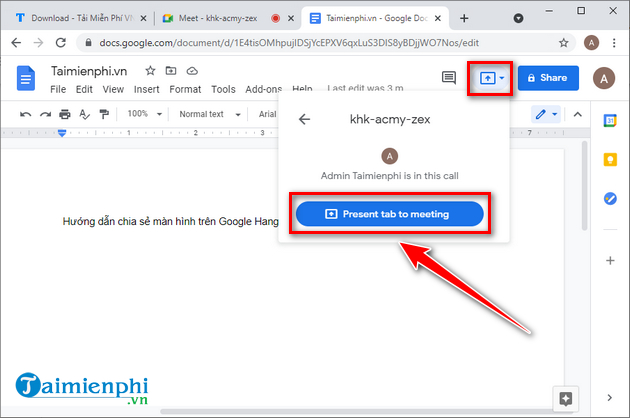Open the Normal text style dropdown
Screen dimensions: 630x418
(x=210, y=114)
